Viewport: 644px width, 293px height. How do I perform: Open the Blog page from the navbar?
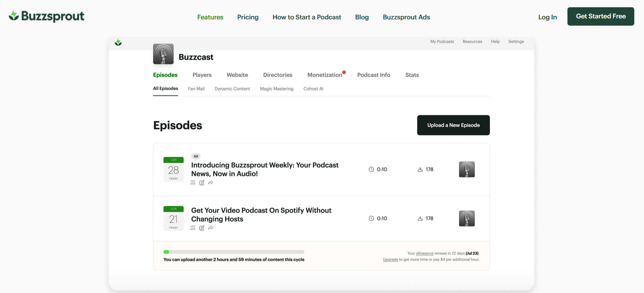[361, 17]
